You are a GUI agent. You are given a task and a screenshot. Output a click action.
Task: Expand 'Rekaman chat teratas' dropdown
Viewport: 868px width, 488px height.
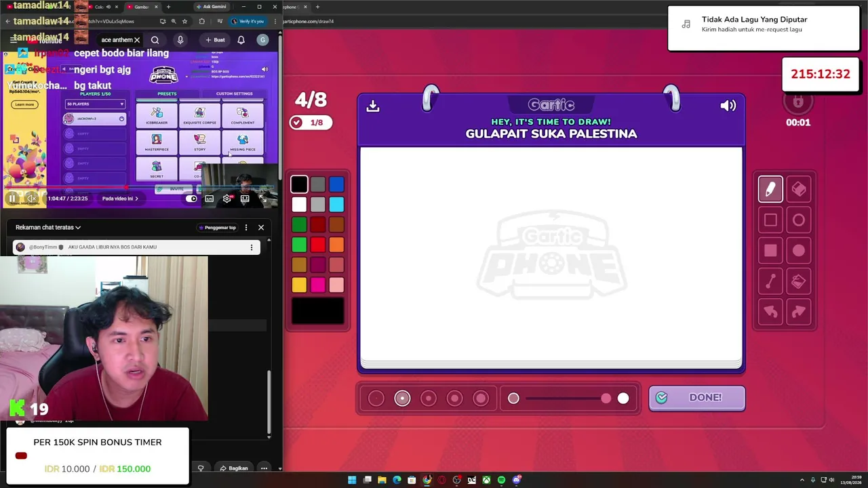tap(48, 228)
